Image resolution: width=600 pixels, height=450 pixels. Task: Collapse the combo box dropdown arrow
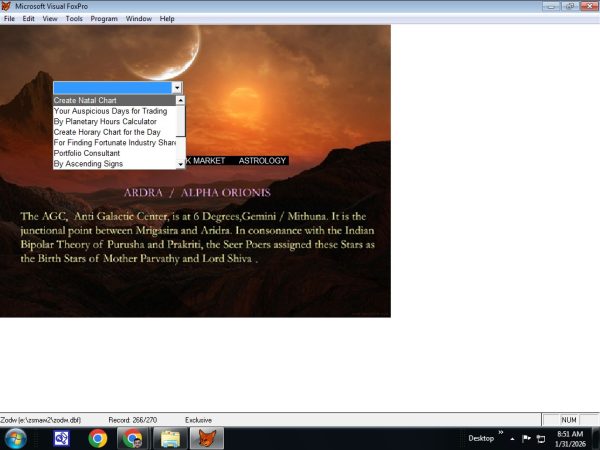pyautogui.click(x=177, y=88)
